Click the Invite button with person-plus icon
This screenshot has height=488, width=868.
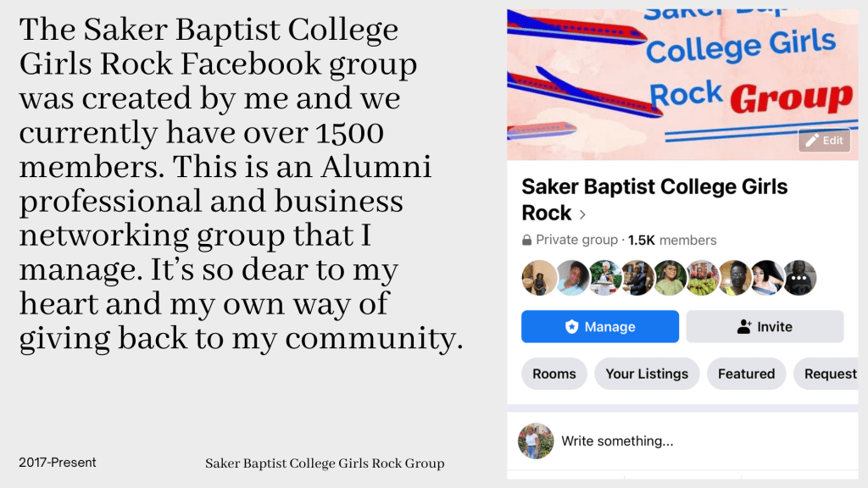click(x=765, y=327)
